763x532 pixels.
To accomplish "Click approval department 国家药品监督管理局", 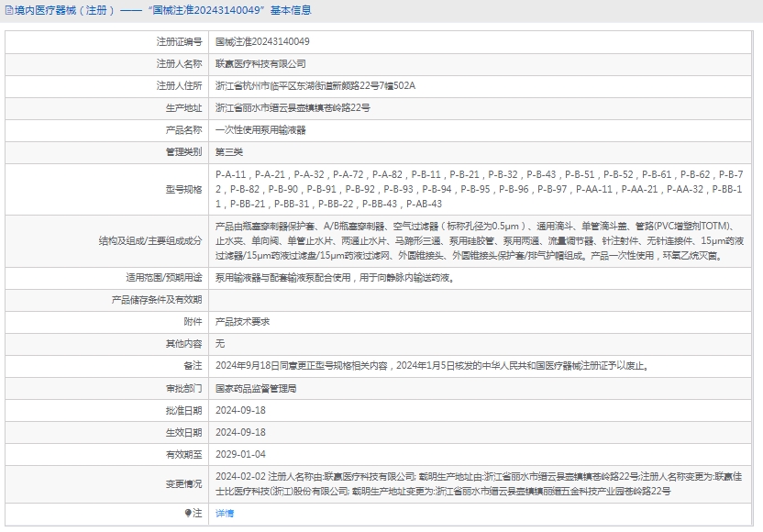I will tap(256, 388).
